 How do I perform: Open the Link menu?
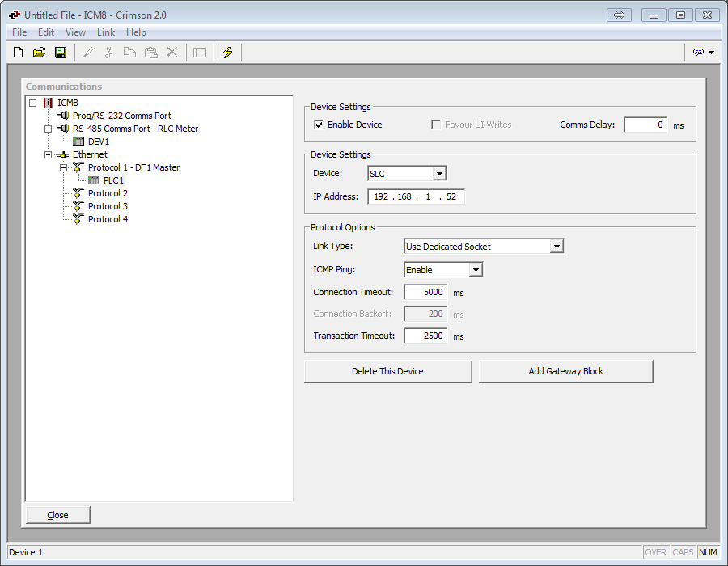[x=106, y=32]
